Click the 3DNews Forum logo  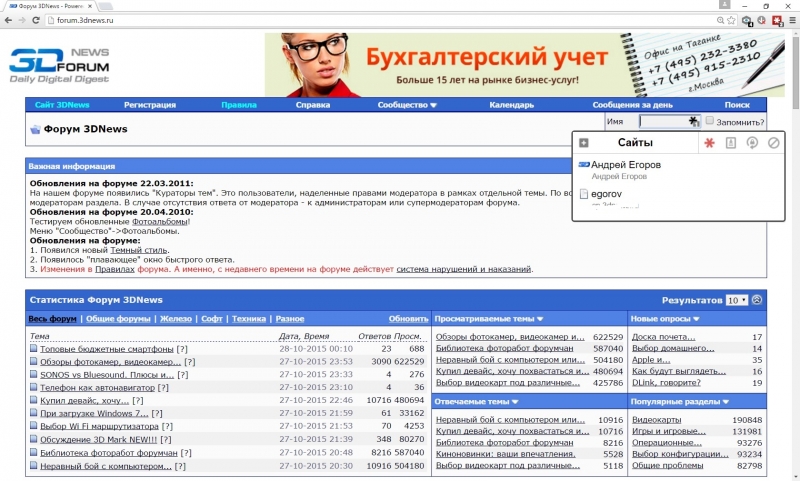pyautogui.click(x=59, y=65)
